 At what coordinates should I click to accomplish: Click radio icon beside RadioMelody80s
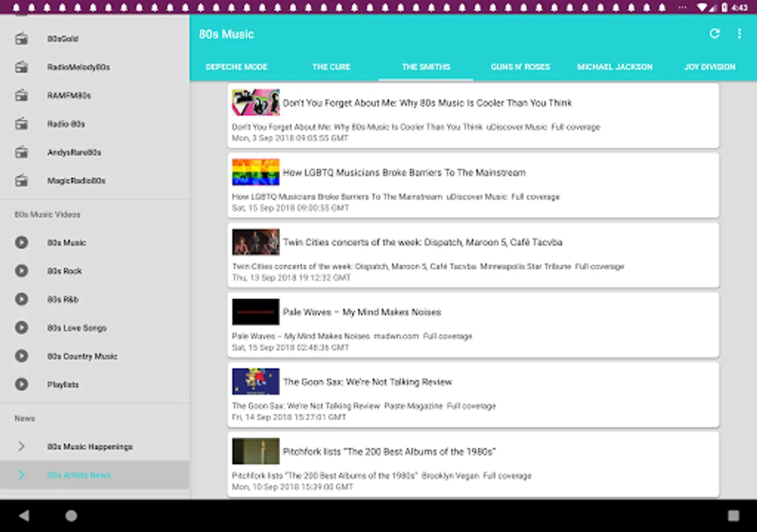21,67
